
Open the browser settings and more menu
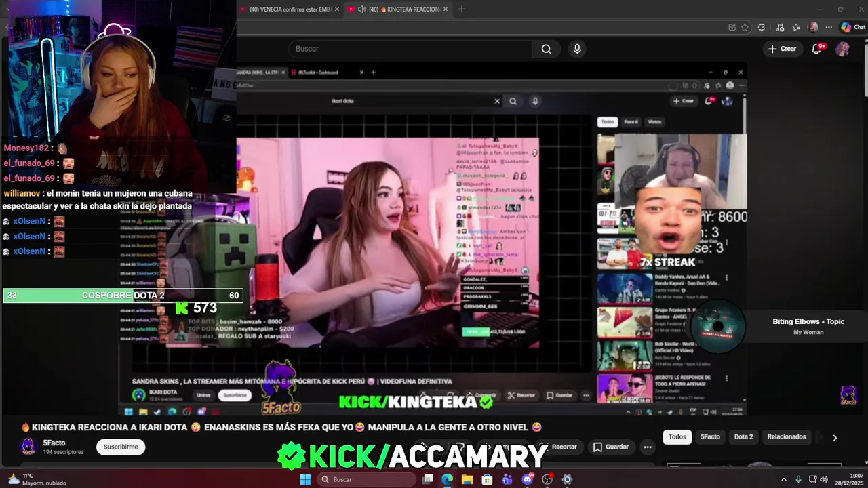pos(829,27)
